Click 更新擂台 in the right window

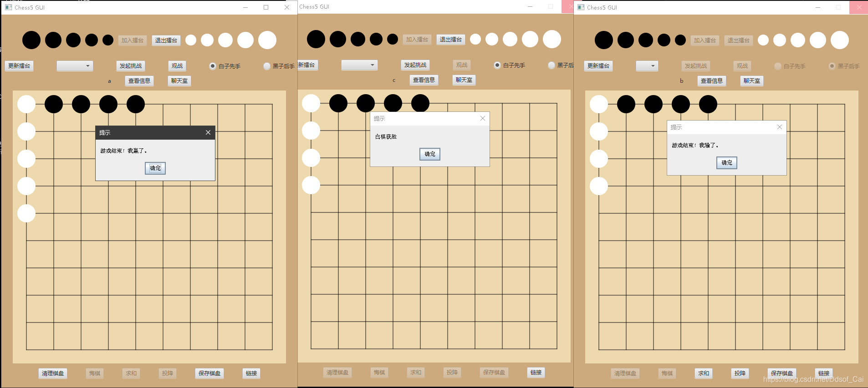pos(598,66)
